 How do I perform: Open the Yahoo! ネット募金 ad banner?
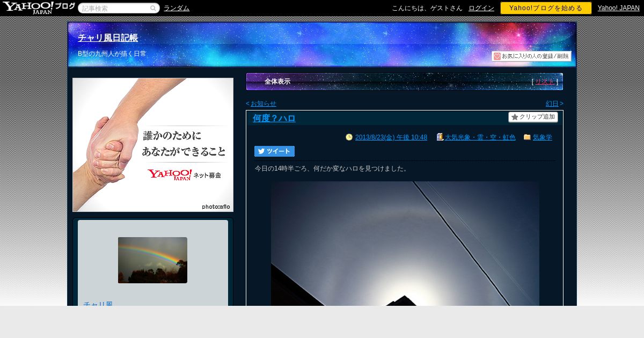click(x=153, y=145)
